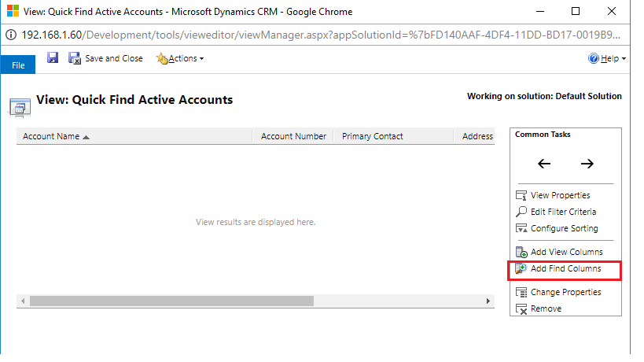The height and width of the screenshot is (362, 644).
Task: Click the browser address bar URL
Action: click(315, 35)
